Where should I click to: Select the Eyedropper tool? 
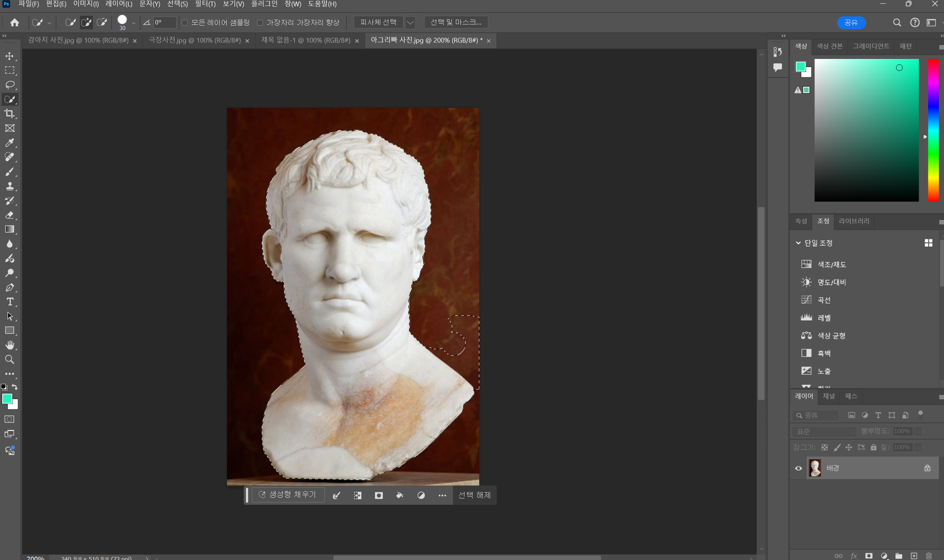(10, 143)
